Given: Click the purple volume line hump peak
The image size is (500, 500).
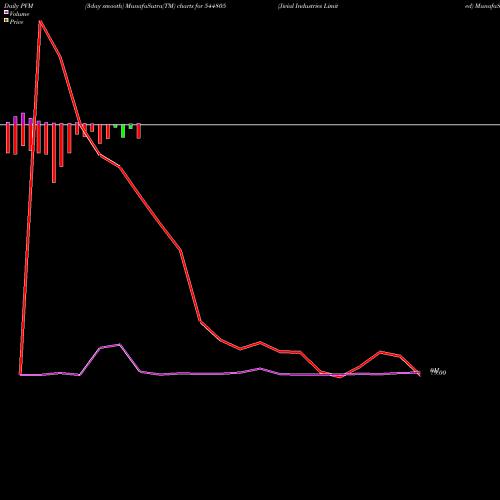Looking at the screenshot, I should point(120,345).
